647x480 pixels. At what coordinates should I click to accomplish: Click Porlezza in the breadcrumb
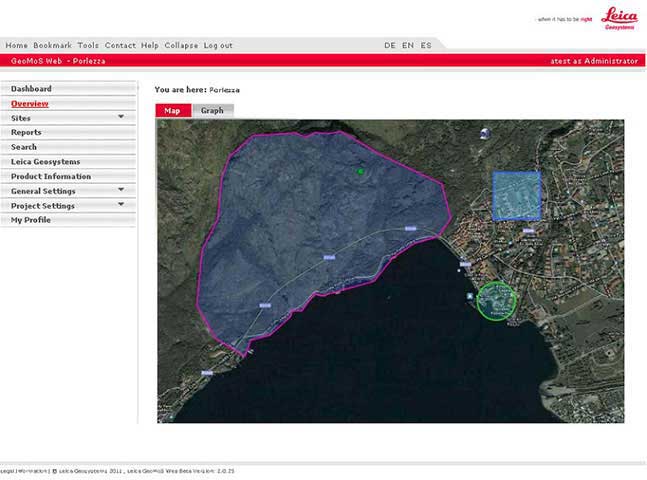tap(224, 90)
